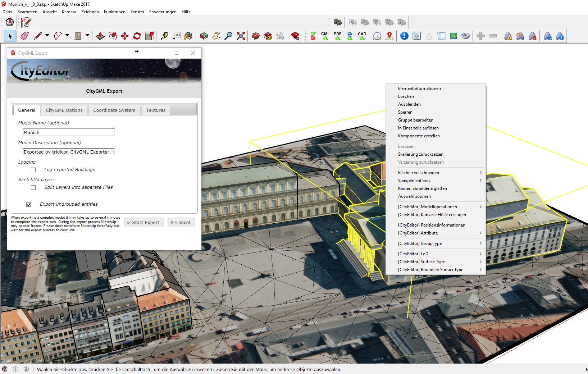This screenshot has width=588, height=374.
Task: Open the Coordinate System tab
Action: [114, 110]
